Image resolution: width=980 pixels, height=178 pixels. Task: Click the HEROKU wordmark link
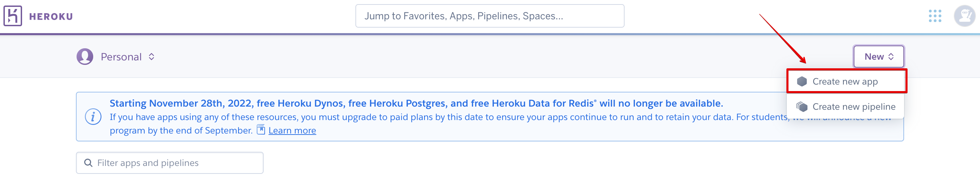[51, 17]
